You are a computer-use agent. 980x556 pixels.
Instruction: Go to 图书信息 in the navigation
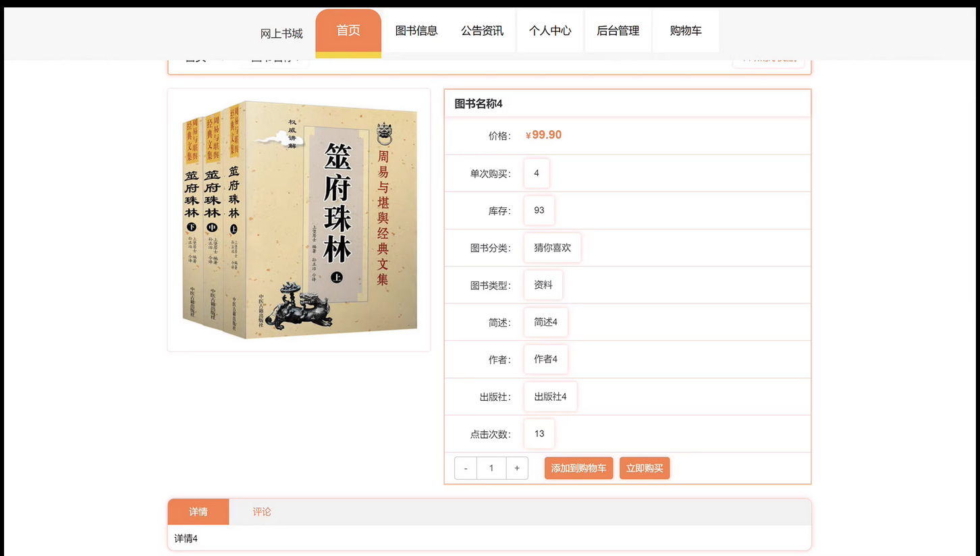tap(416, 31)
